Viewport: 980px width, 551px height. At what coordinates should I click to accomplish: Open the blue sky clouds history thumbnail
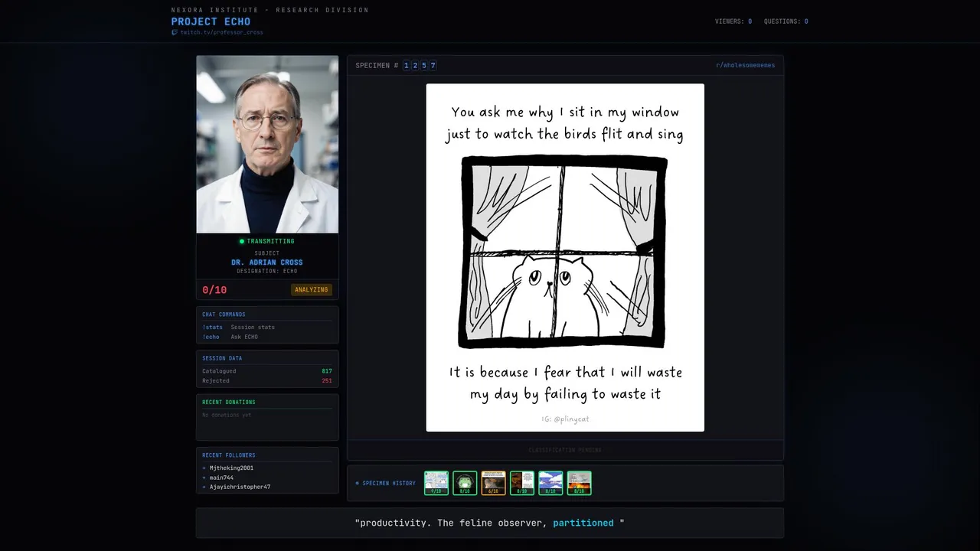tap(550, 483)
